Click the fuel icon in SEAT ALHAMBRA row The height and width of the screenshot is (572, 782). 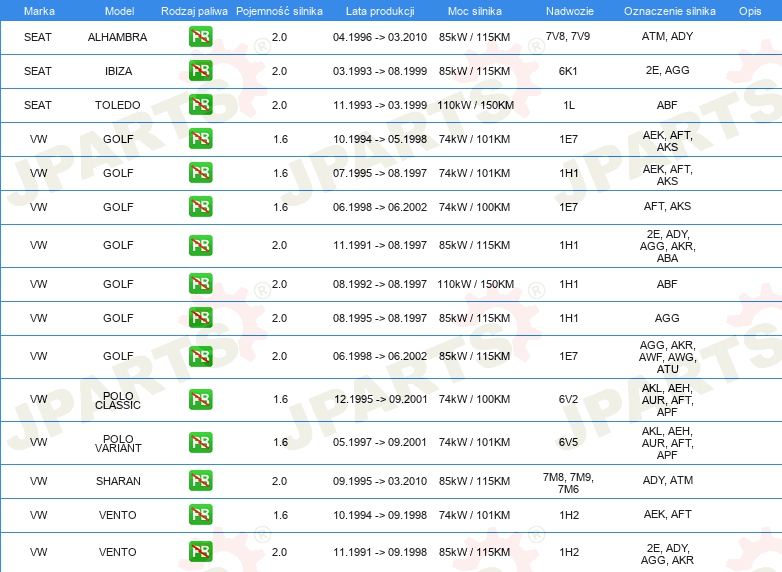pos(200,36)
